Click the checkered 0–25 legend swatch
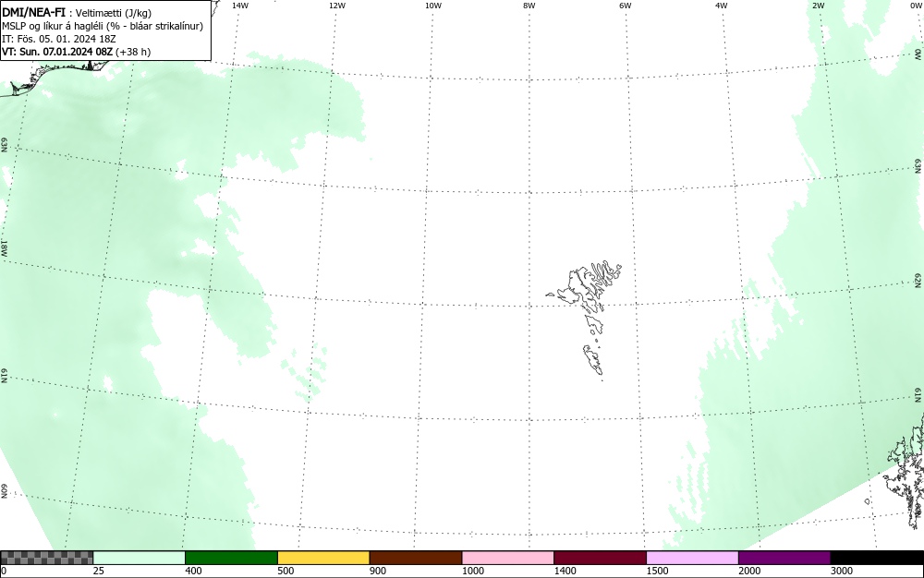The height and width of the screenshot is (578, 924). [46, 558]
